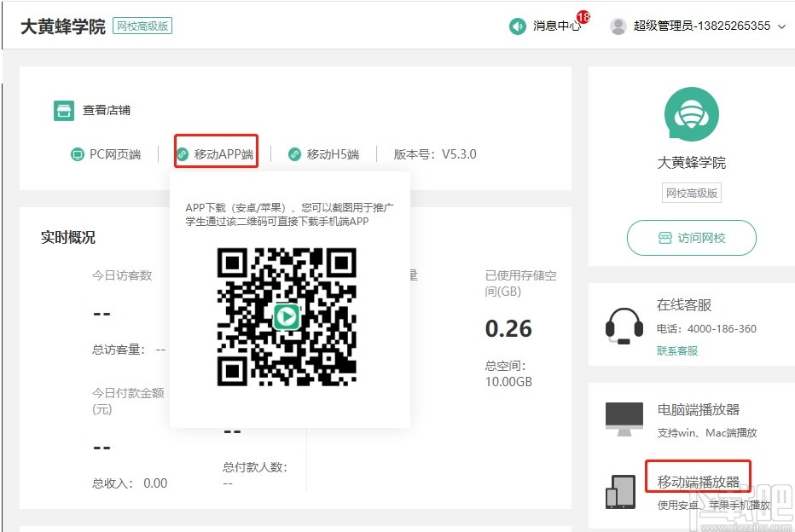Click the monitor icon for 电脑端播放器
795x532 pixels.
[624, 417]
